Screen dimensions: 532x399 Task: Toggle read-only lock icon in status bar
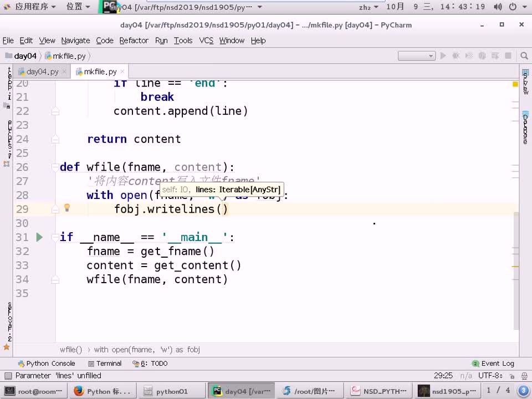(x=512, y=376)
